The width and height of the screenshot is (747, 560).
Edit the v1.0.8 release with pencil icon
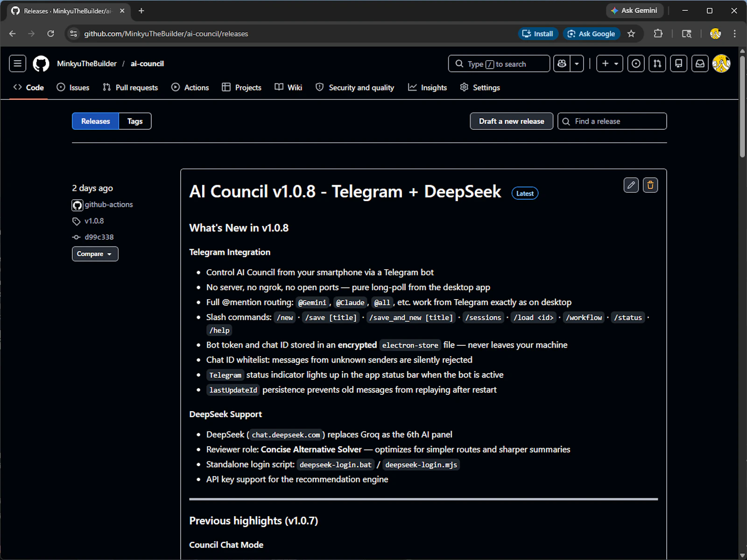(631, 185)
